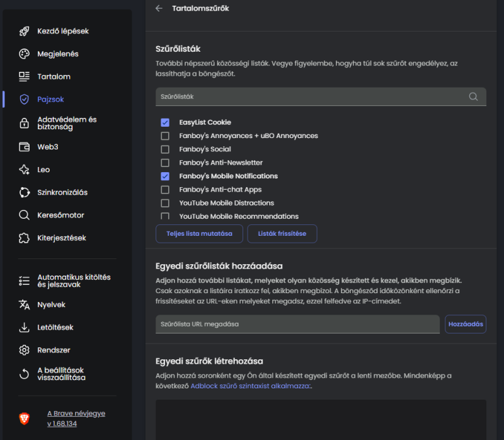The height and width of the screenshot is (440, 504).
Task: Open the Adblock szűrő szintaxist link
Action: [250, 386]
